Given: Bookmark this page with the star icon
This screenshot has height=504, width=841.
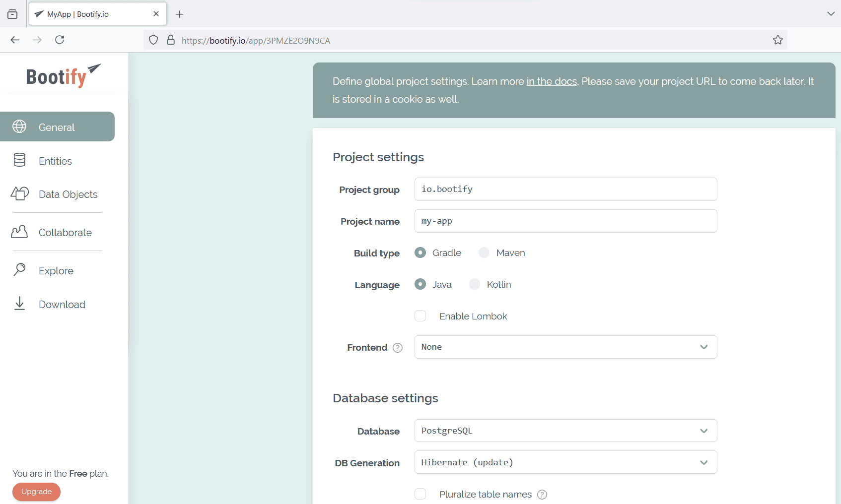Looking at the screenshot, I should [x=777, y=40].
